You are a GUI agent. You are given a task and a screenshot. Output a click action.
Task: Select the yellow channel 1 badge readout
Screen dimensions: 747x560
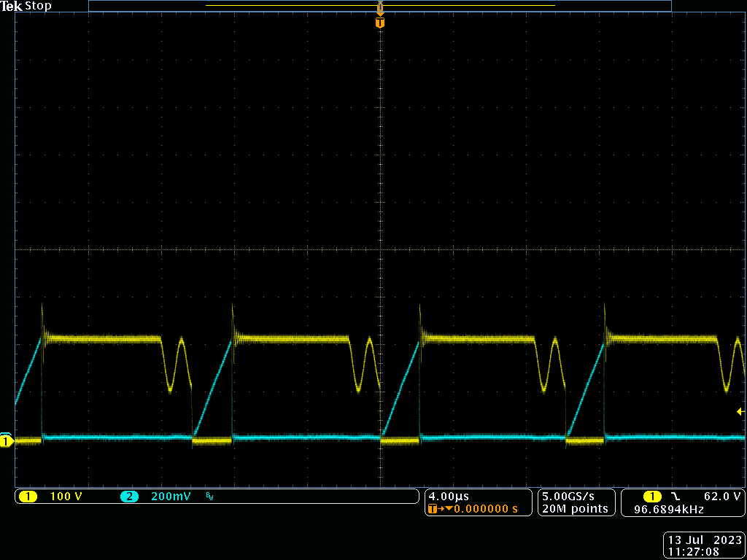28,496
